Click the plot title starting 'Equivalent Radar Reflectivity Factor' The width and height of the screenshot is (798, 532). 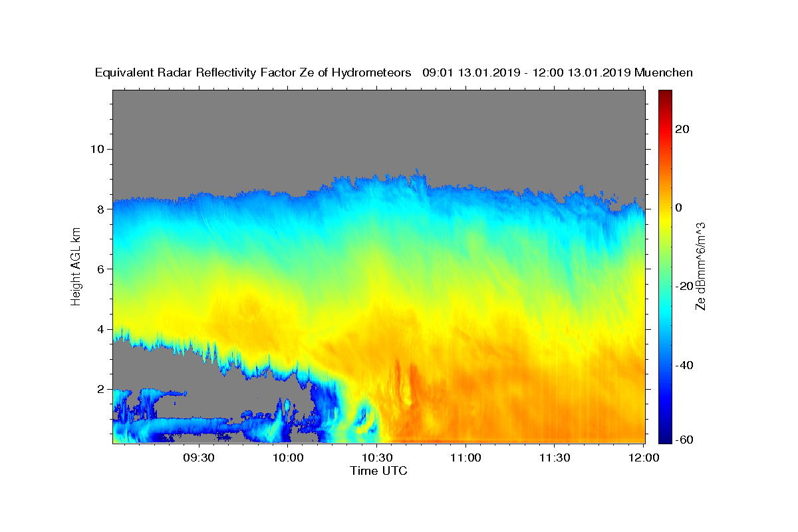click(394, 72)
